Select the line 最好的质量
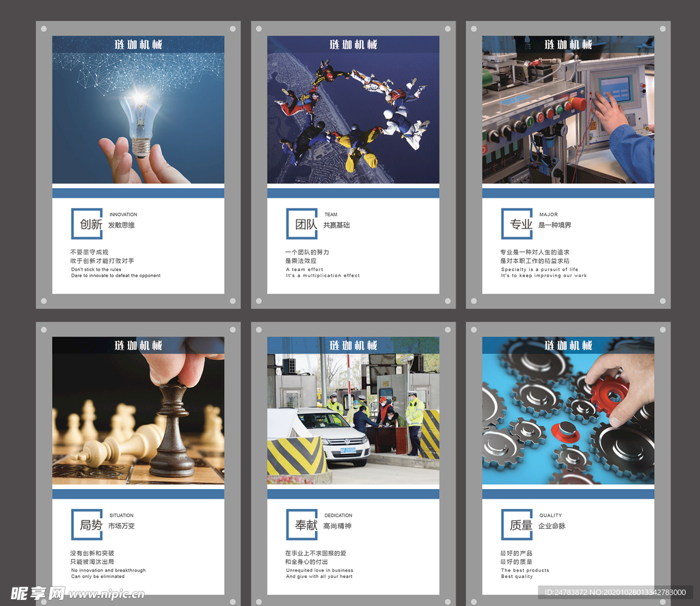 click(x=516, y=562)
